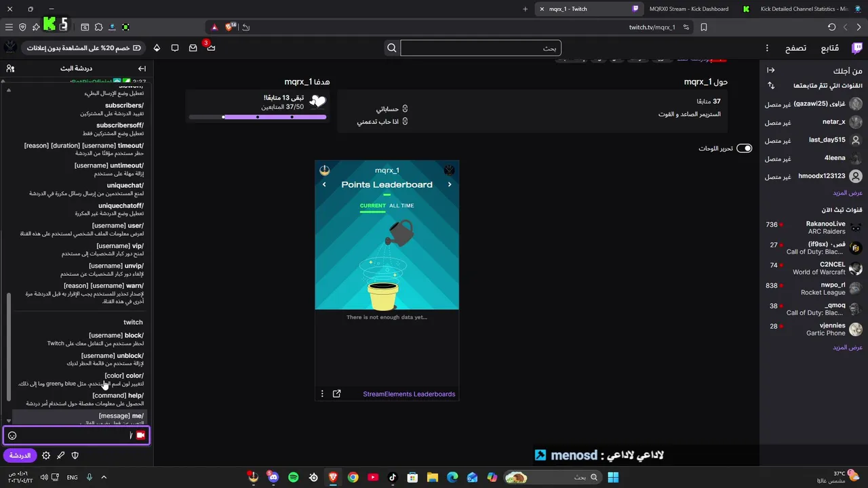Viewport: 868px width, 488px height.
Task: Switch to Kick Dashboard browser tab
Action: (688, 9)
